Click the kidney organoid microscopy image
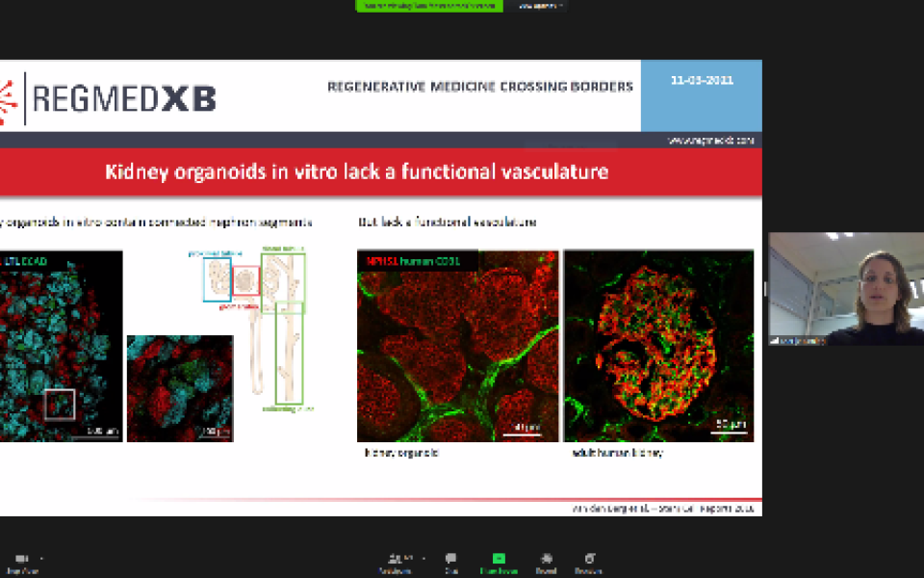Screen dimensions: 924x578 point(457,345)
